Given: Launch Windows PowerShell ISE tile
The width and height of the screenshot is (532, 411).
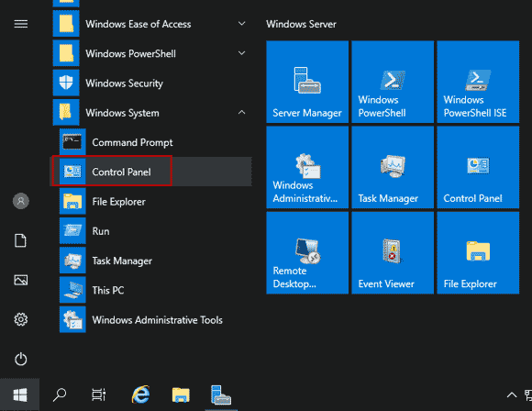Looking at the screenshot, I should (478, 82).
